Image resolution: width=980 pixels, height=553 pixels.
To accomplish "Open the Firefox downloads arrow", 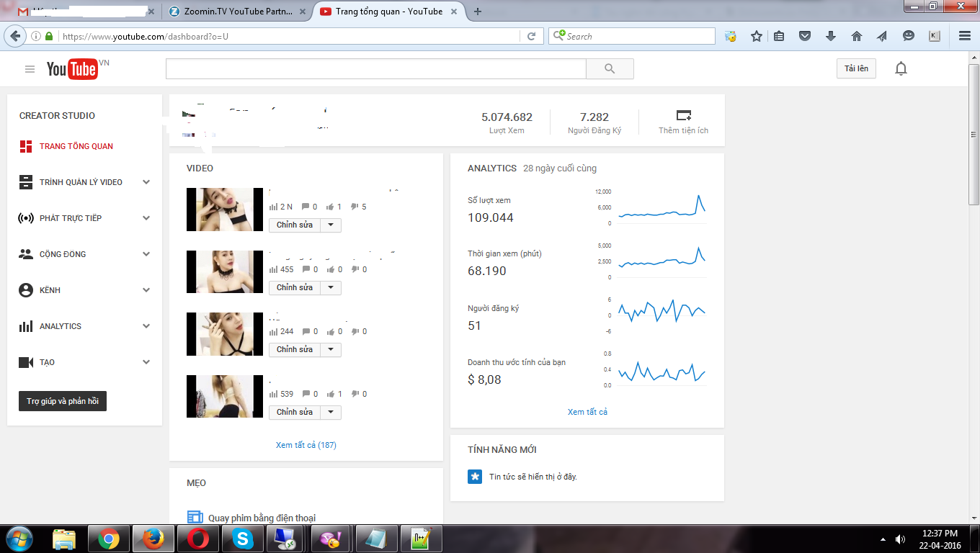I will 830,36.
